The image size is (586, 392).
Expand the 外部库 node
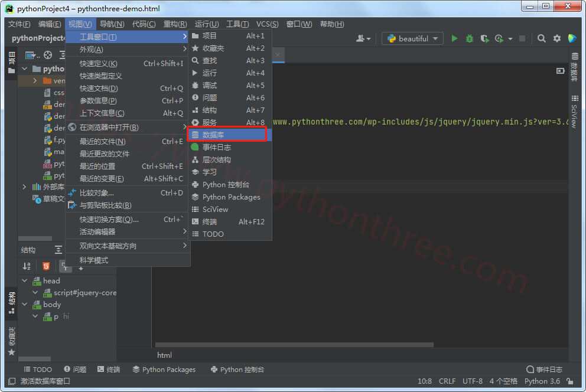(x=25, y=187)
